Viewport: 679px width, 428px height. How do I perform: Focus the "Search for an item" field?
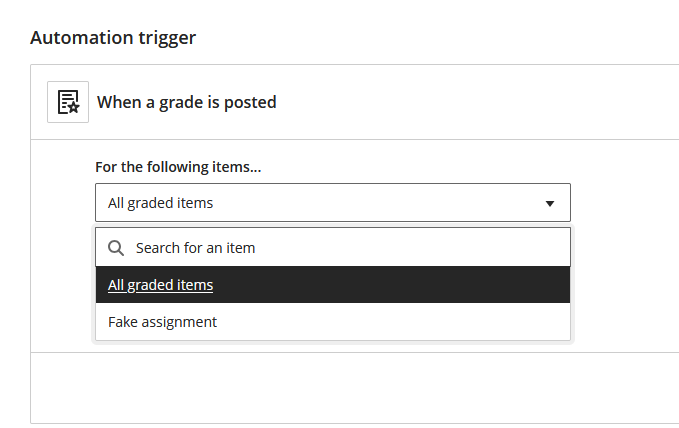[x=340, y=247]
